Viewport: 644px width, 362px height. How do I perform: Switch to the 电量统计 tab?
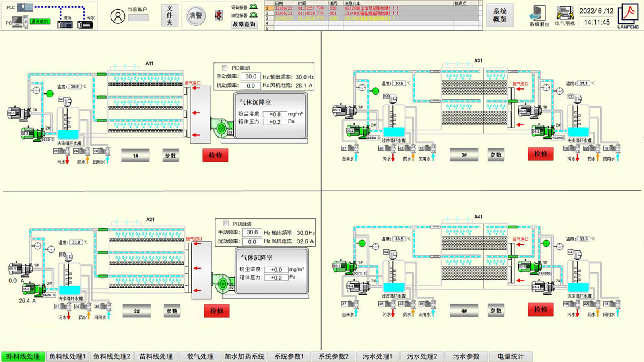pos(510,356)
